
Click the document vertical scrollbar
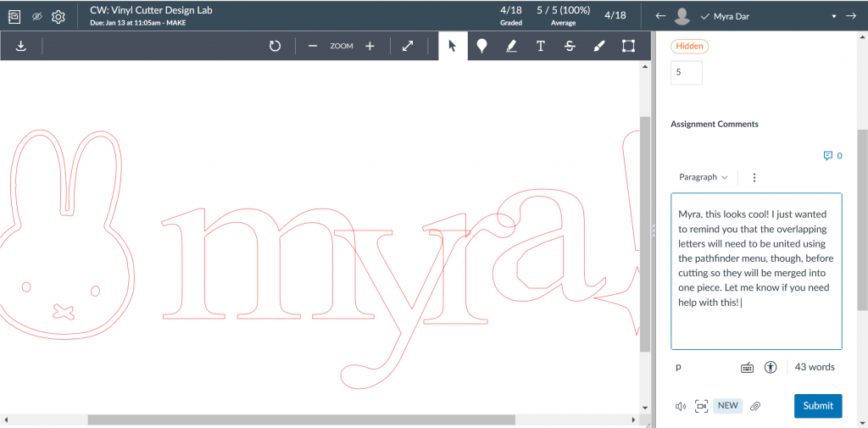click(x=644, y=232)
